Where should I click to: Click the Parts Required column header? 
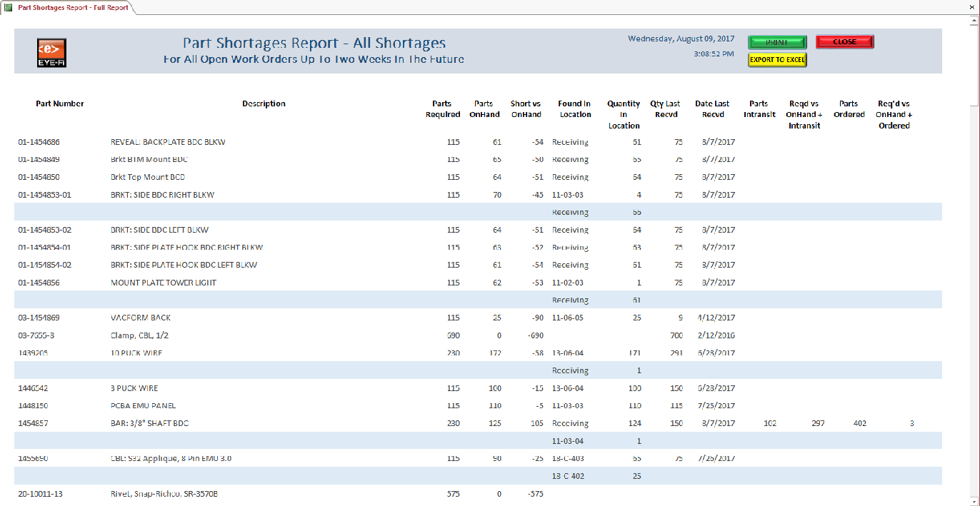[443, 109]
